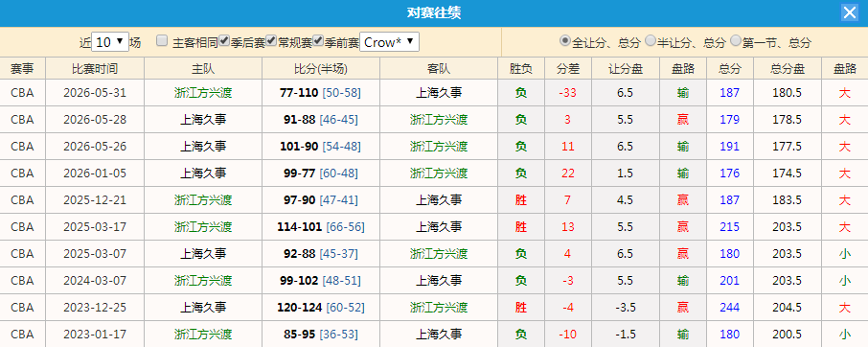Click total line 200.5
The height and width of the screenshot is (347, 868).
[788, 335]
